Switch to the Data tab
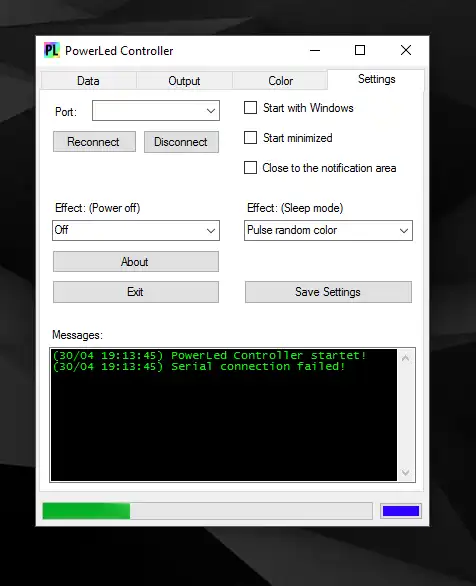This screenshot has height=586, width=476. point(89,81)
